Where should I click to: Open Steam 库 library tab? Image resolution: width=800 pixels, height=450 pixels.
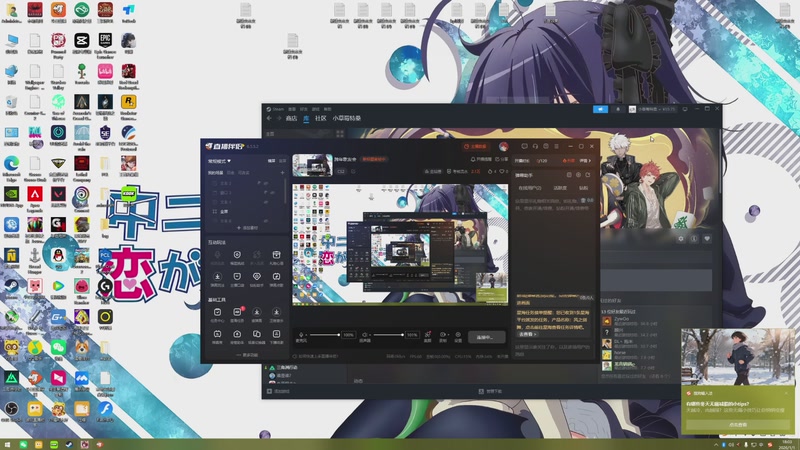(x=306, y=118)
